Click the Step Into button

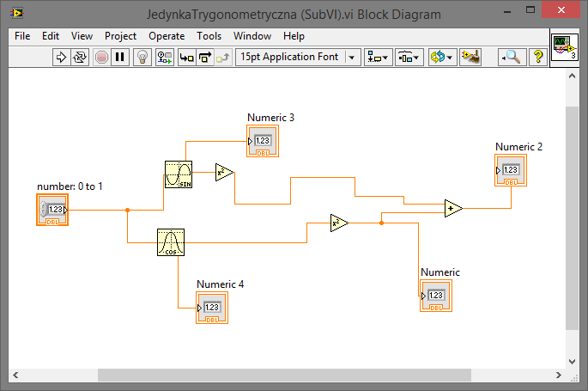tap(186, 57)
